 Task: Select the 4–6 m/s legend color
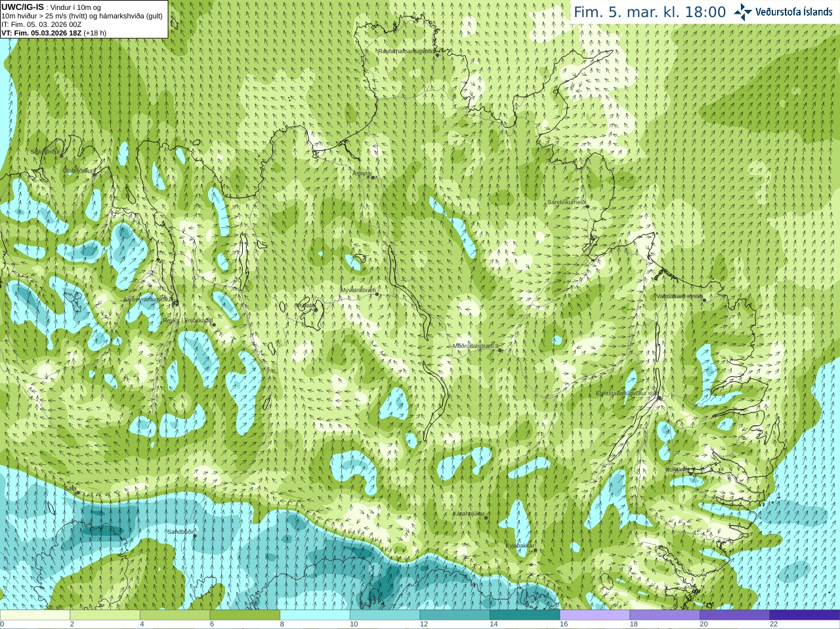(175, 615)
